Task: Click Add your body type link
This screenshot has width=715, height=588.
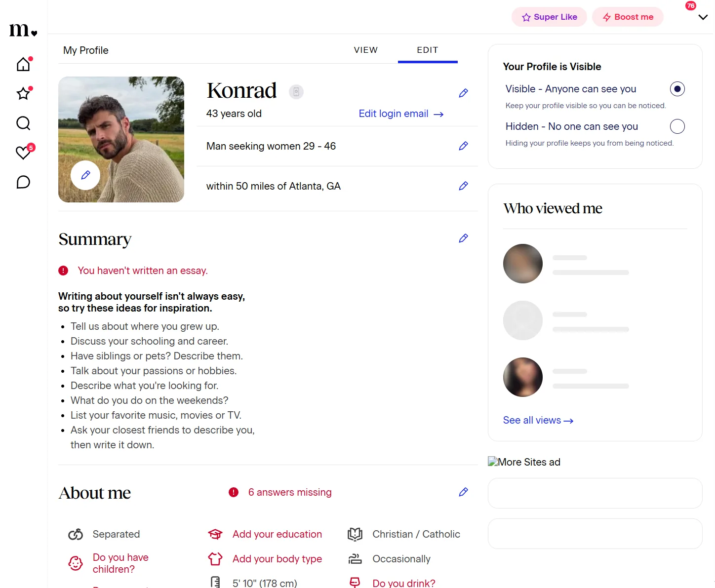Action: pos(277,559)
